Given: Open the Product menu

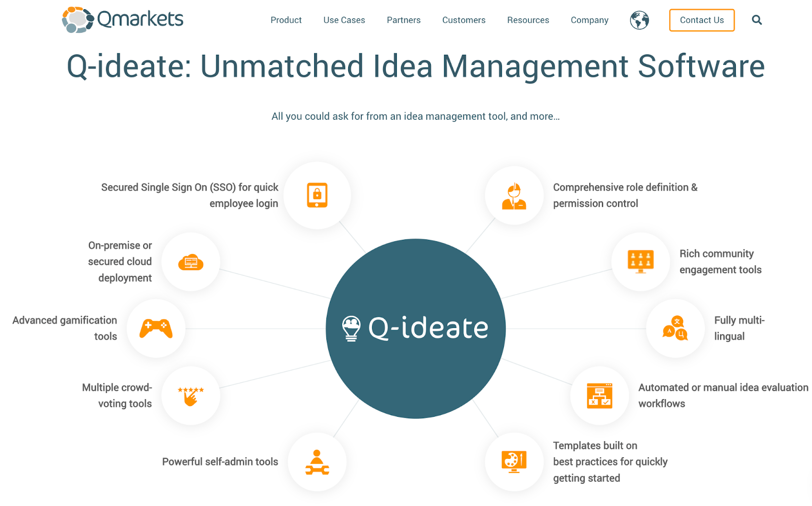Looking at the screenshot, I should click(286, 20).
